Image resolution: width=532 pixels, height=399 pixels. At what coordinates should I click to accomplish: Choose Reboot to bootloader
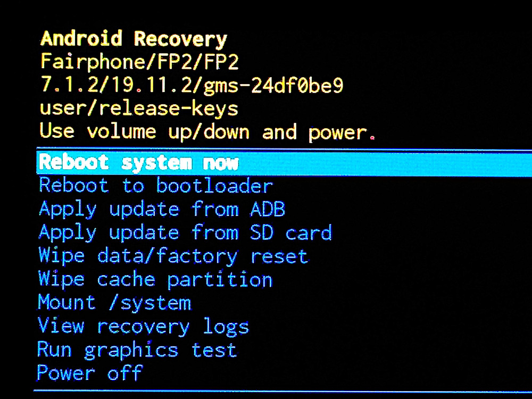(x=155, y=186)
